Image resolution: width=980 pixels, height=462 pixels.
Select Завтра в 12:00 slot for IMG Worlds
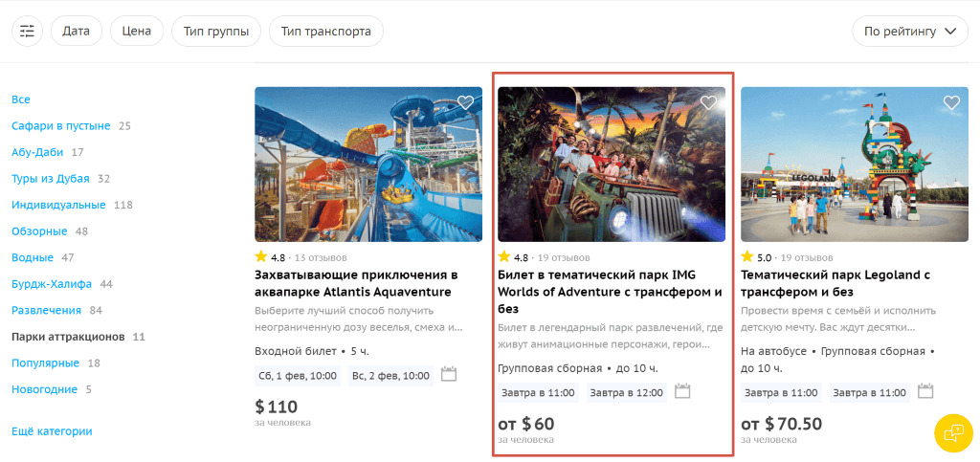626,393
